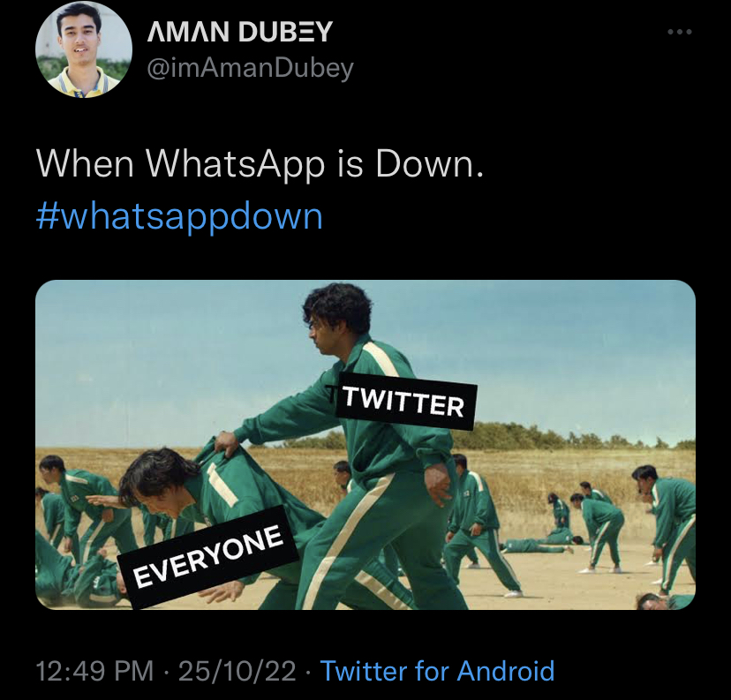Click the AMAN DUBEY display name
Screen dimensions: 731x700
240,32
